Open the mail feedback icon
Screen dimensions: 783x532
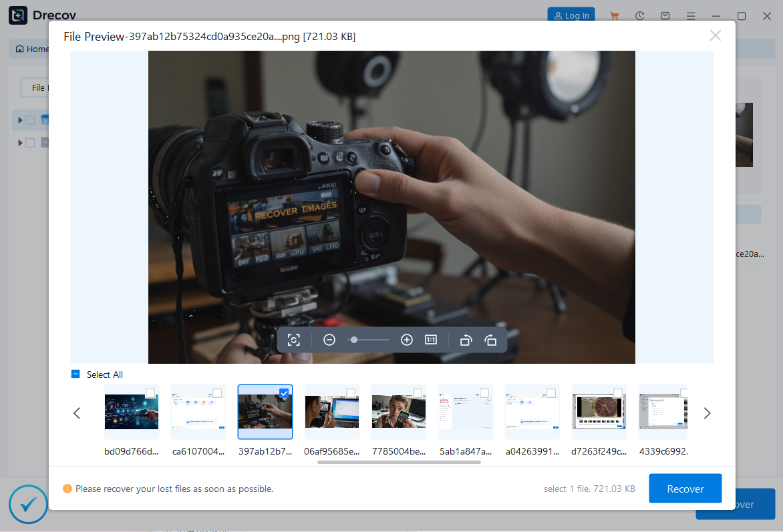[x=665, y=15]
